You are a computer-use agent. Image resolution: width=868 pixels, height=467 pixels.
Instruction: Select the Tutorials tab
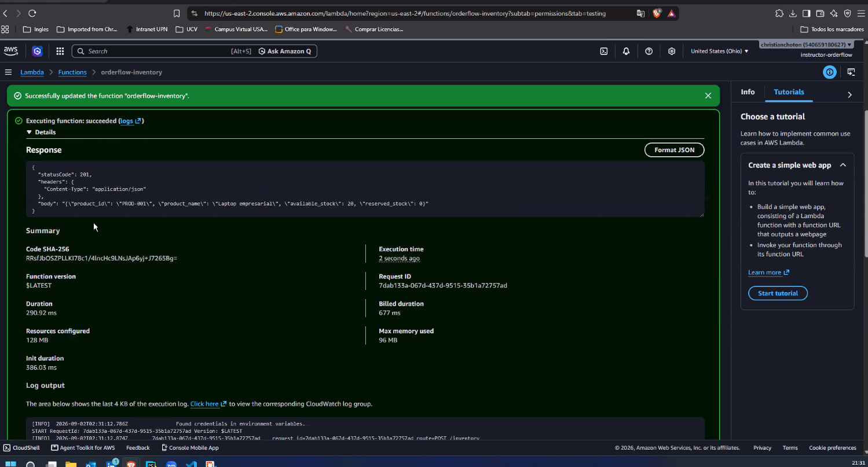(x=789, y=92)
